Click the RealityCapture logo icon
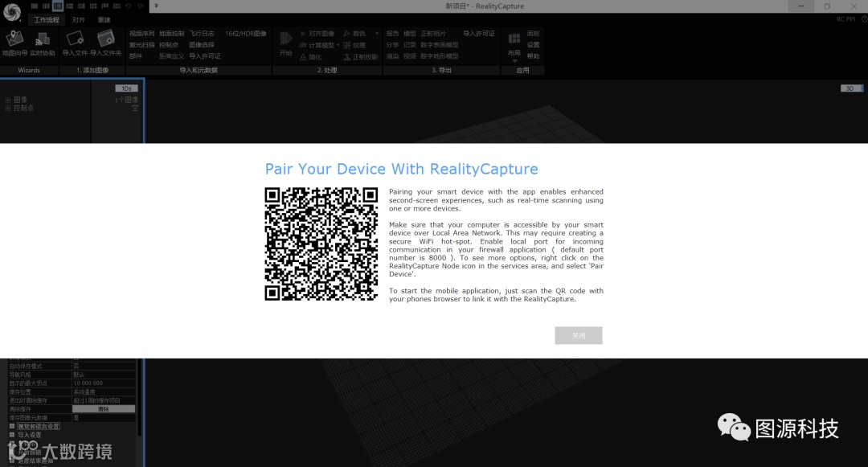Image resolution: width=868 pixels, height=467 pixels. pyautogui.click(x=11, y=11)
